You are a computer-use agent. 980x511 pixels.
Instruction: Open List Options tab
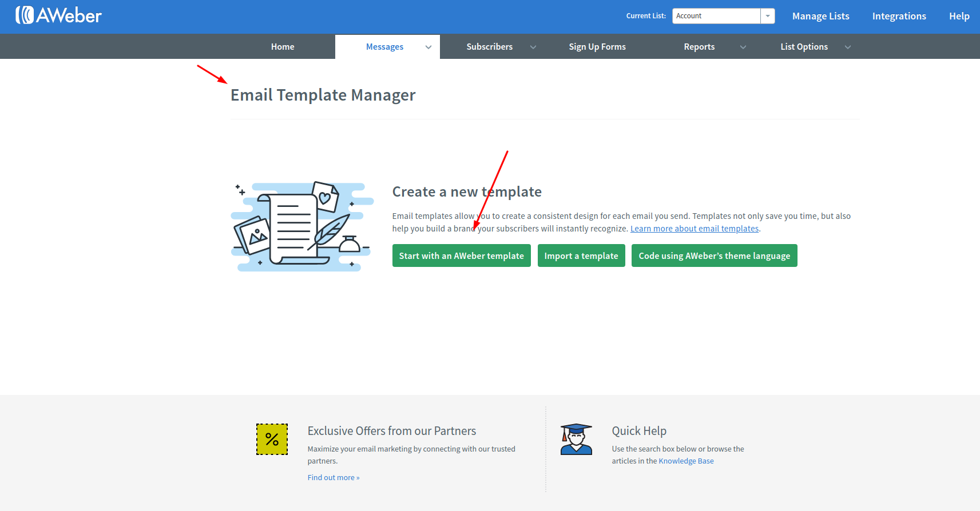pos(804,47)
